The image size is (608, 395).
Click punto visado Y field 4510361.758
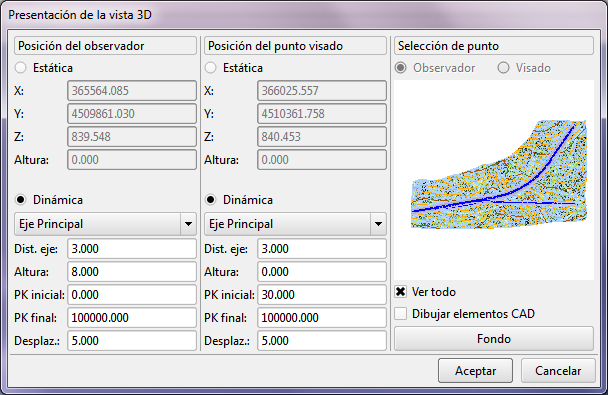pyautogui.click(x=322, y=114)
